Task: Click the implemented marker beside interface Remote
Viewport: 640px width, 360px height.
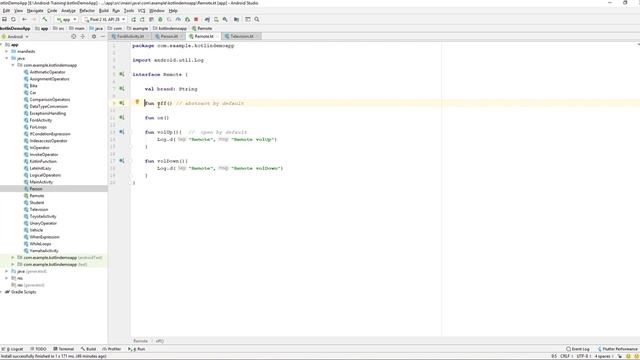Action: pyautogui.click(x=122, y=74)
